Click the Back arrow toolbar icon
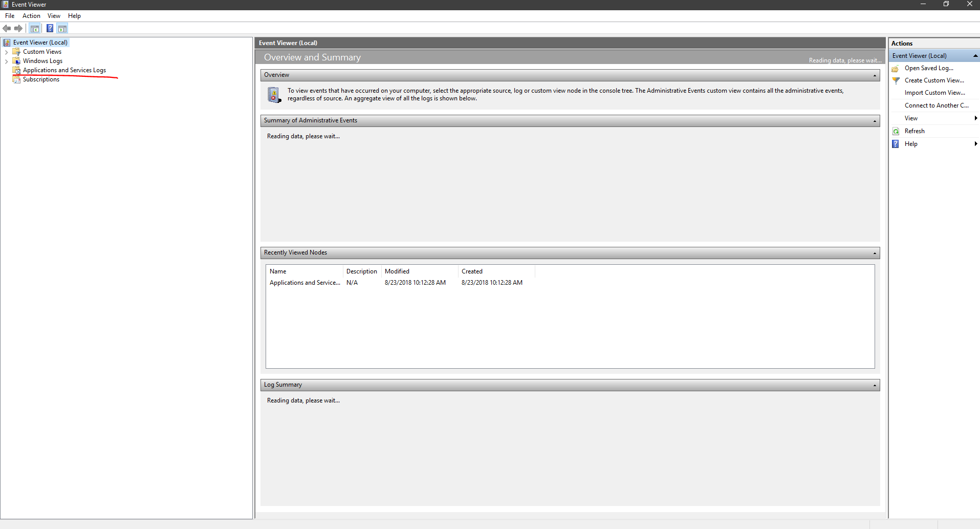 pyautogui.click(x=7, y=29)
